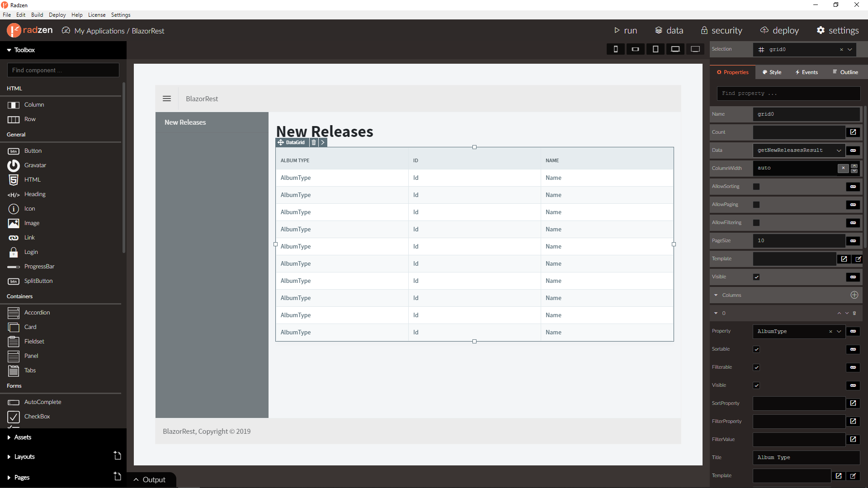Screen dimensions: 868x488
Task: Collapse the Toolbox panel
Action: coord(9,50)
